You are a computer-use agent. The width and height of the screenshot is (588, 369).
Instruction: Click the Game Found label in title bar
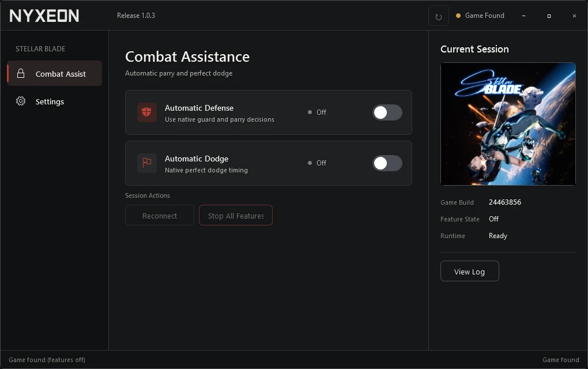coord(484,16)
